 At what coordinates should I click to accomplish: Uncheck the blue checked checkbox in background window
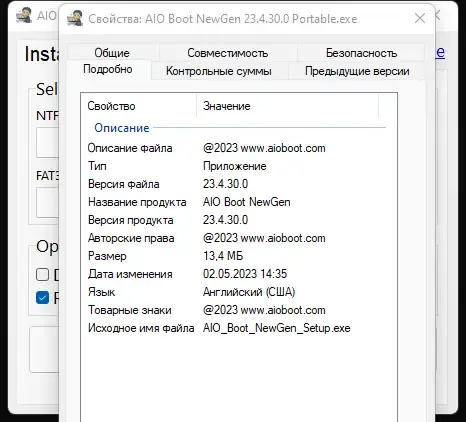42,297
